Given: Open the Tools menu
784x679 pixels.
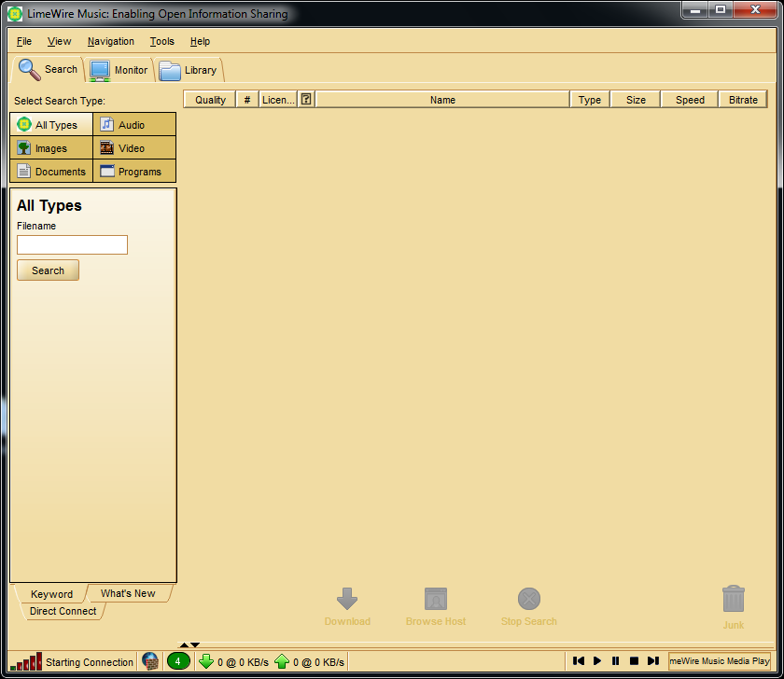Looking at the screenshot, I should point(161,41).
